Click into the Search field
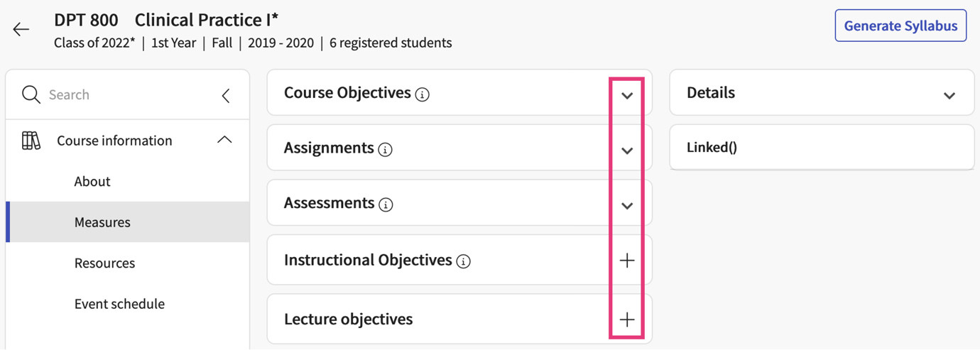The width and height of the screenshot is (980, 350). click(128, 94)
